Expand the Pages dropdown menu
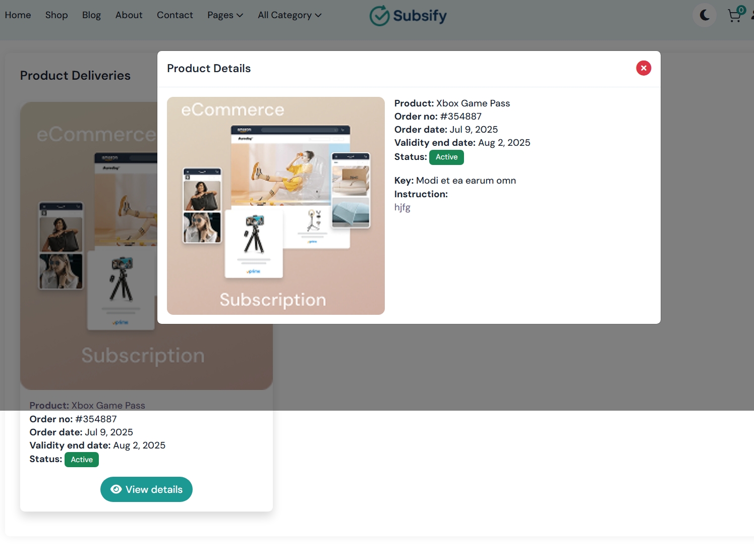 click(x=225, y=15)
